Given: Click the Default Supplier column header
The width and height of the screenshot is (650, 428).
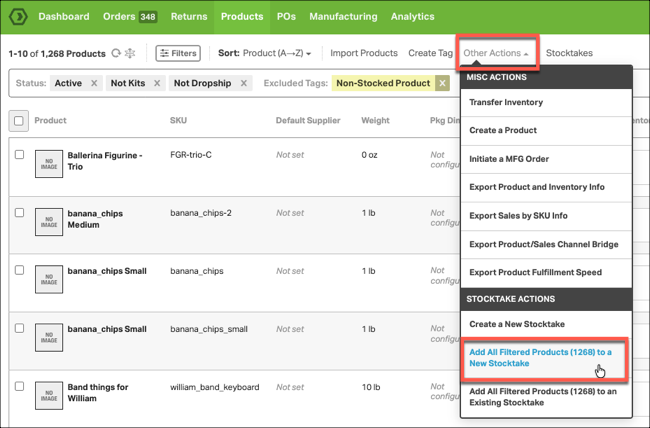Looking at the screenshot, I should [x=308, y=120].
